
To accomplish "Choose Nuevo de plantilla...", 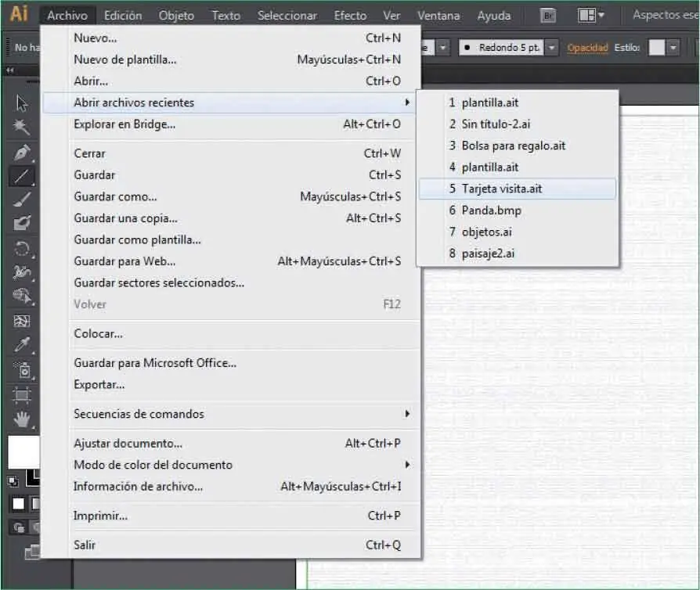I will click(x=231, y=59).
